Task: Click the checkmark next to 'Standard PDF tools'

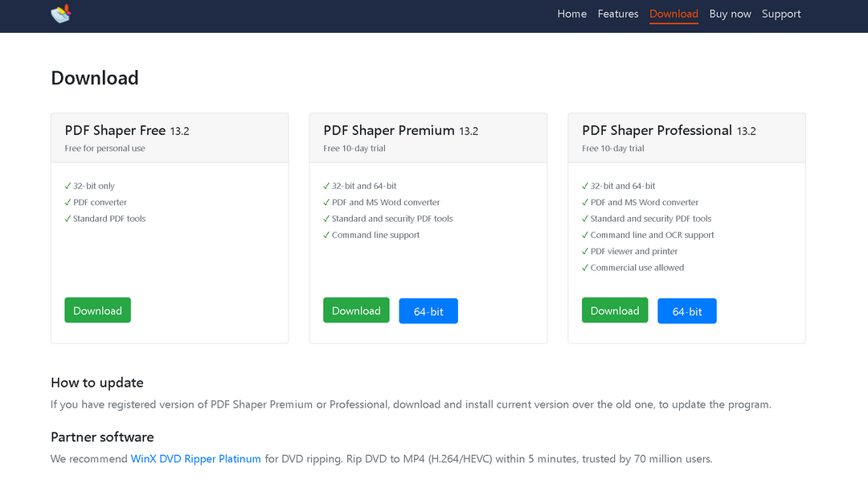Action: [68, 218]
